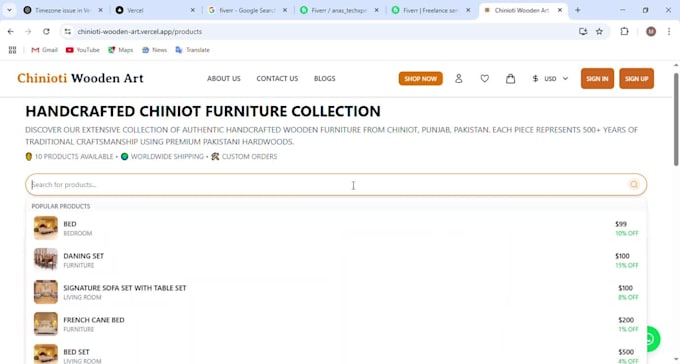Open the shopping bag cart icon
The height and width of the screenshot is (364, 680).
point(510,79)
